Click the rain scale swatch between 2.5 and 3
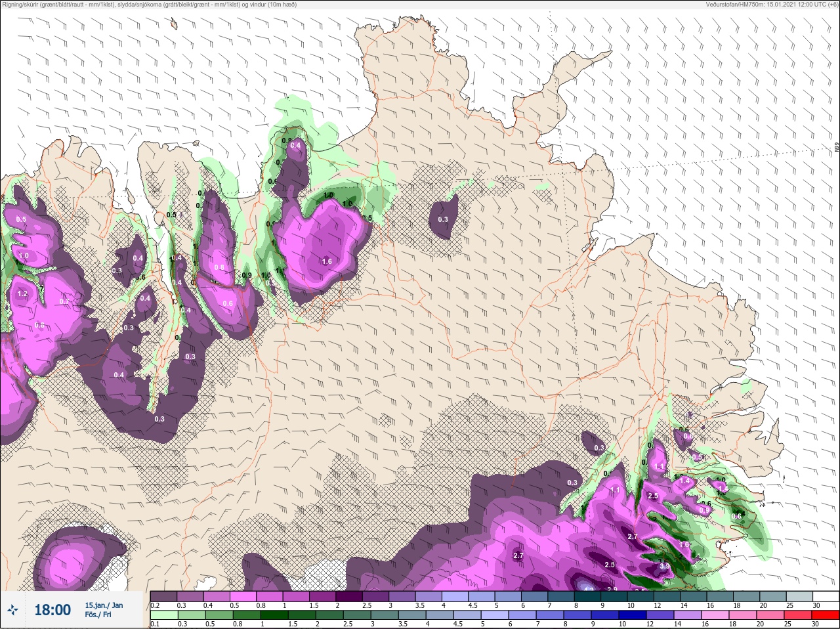The image size is (840, 629). [358, 615]
